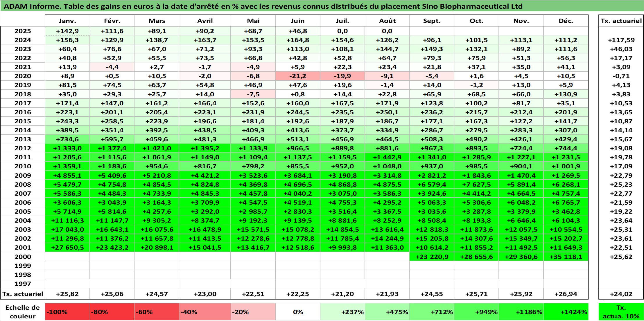Click annual rate +25,62 for 2000

[621, 257]
